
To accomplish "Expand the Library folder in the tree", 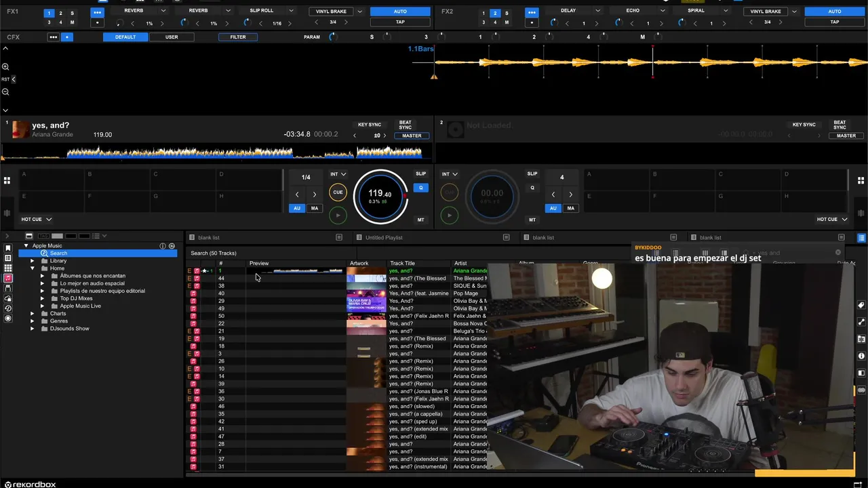I will [33, 261].
